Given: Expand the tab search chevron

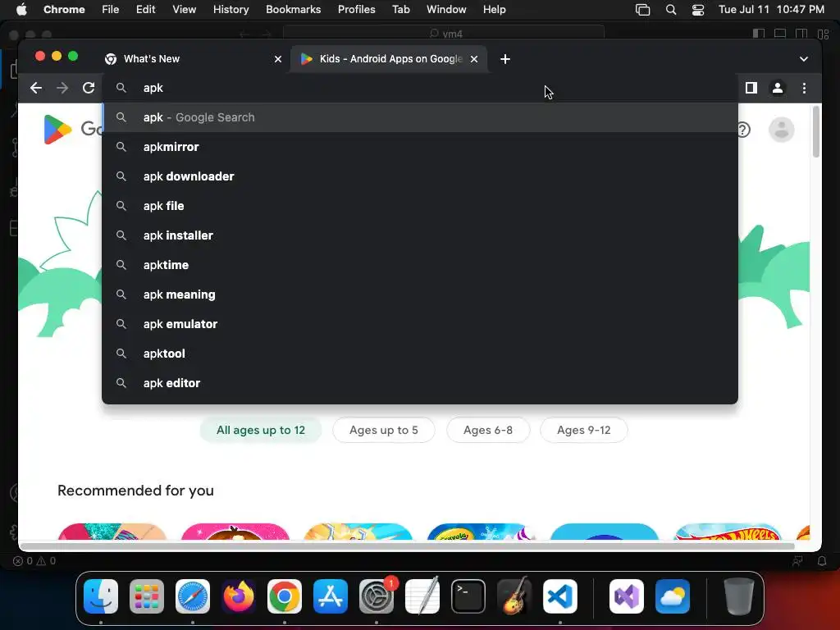Looking at the screenshot, I should [x=804, y=59].
